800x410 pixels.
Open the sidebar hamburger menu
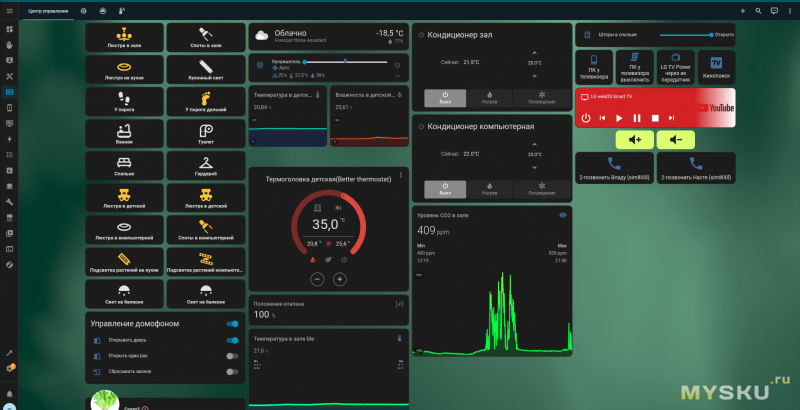click(9, 10)
